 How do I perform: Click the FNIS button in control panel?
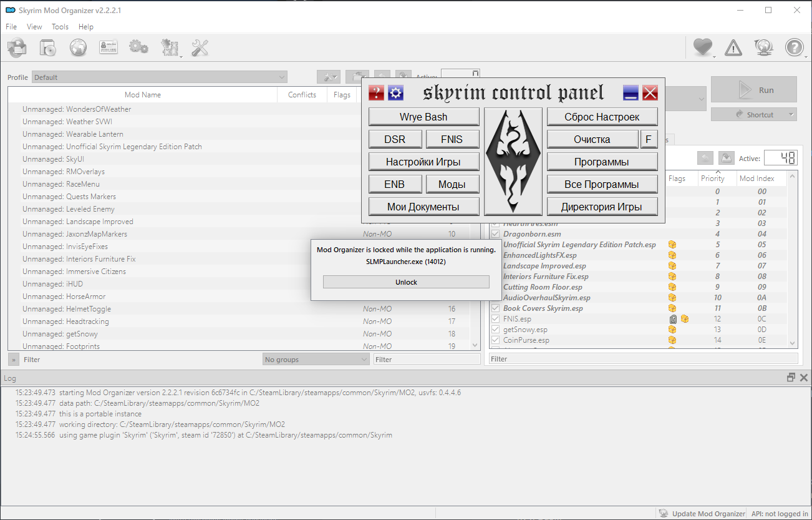(x=452, y=139)
